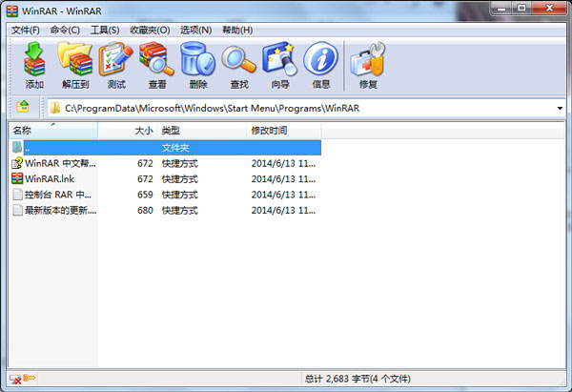Click the 解压到 (Extract To) icon
The width and height of the screenshot is (572, 392).
click(74, 65)
